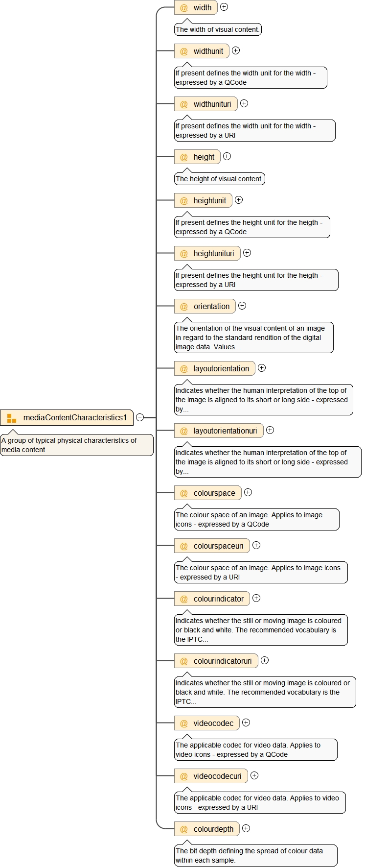Click the @ icon beside layoutorientation
This screenshot has height=868, width=365.
184,369
